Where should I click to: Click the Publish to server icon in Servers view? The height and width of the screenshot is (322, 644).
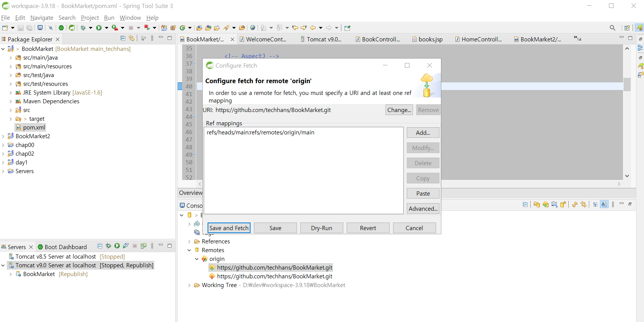click(143, 246)
